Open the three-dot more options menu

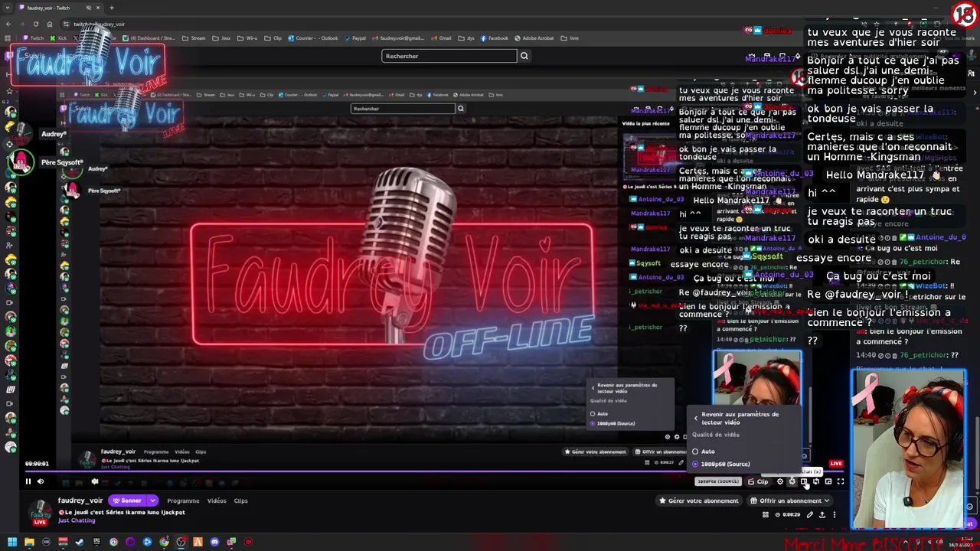pyautogui.click(x=834, y=515)
